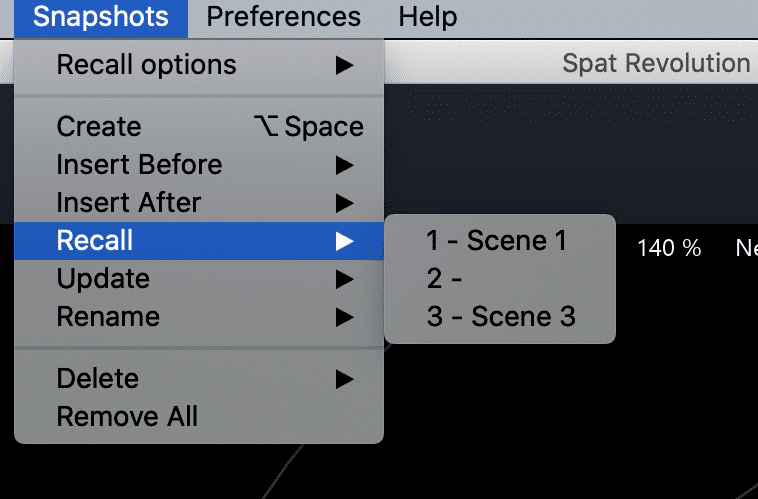The image size is (758, 499).
Task: Open the Help menu
Action: (427, 17)
